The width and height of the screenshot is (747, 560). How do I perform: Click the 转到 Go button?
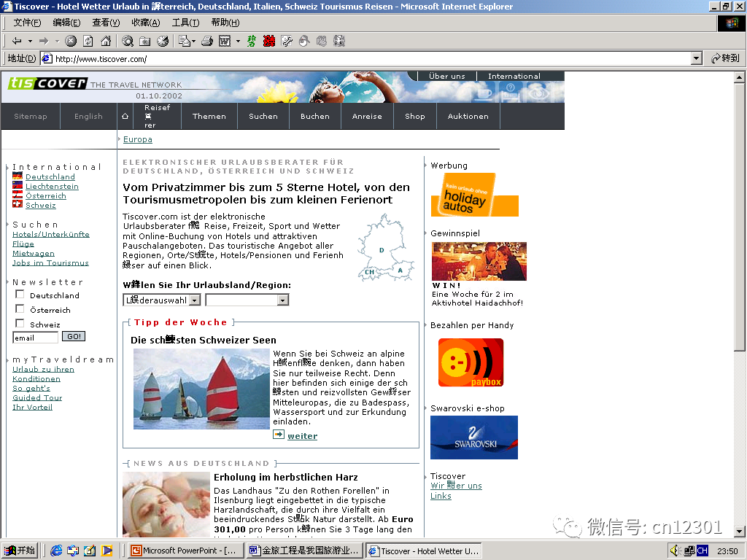click(725, 58)
